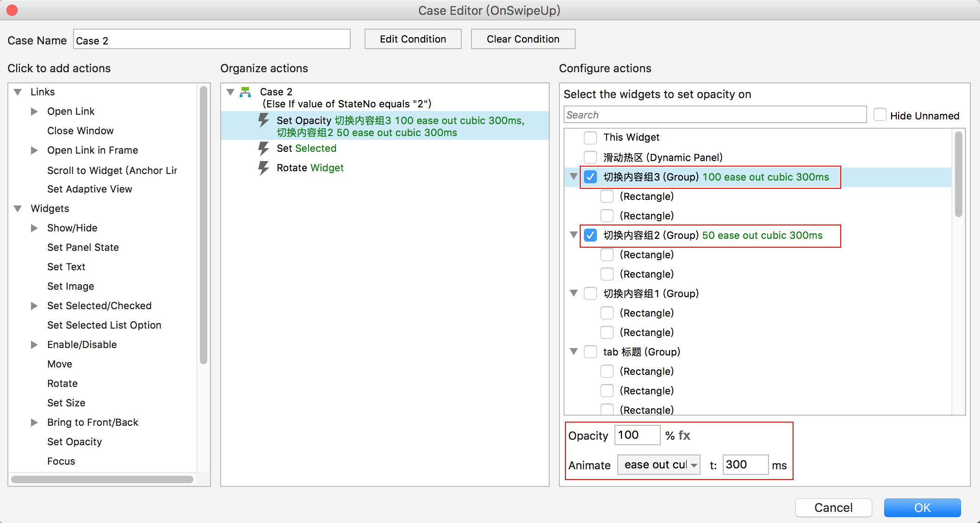Add a Set Panel State action
Viewport: 980px width, 523px height.
[83, 248]
